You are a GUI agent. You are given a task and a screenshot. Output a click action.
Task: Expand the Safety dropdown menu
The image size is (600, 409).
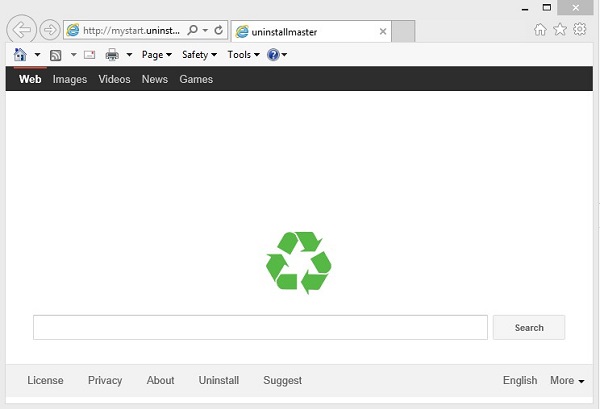coord(199,55)
